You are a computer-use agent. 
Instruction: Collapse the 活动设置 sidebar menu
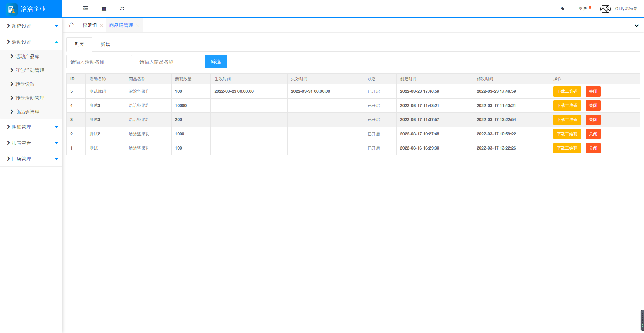tap(31, 42)
